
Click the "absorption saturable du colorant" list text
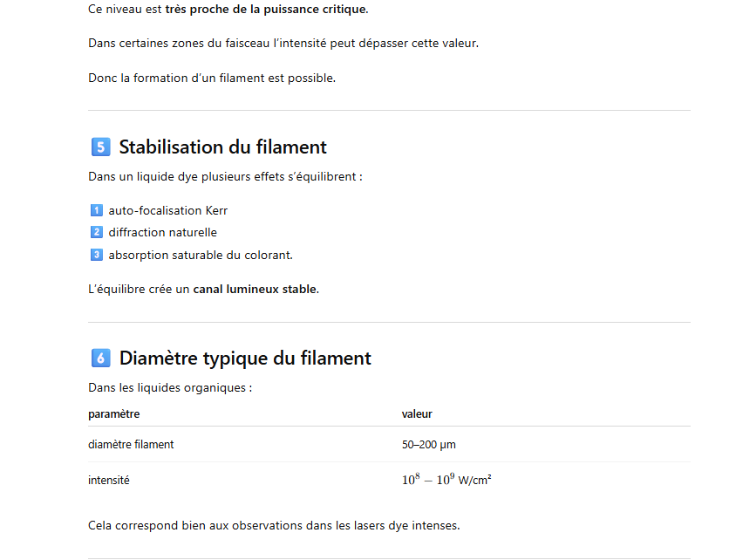click(201, 255)
